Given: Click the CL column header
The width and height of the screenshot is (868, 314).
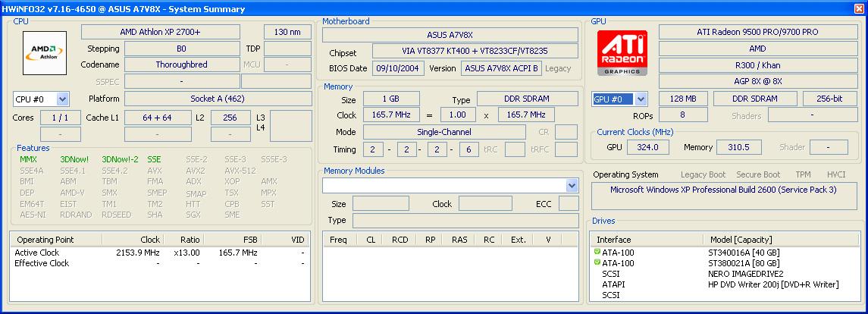Looking at the screenshot, I should [x=368, y=240].
